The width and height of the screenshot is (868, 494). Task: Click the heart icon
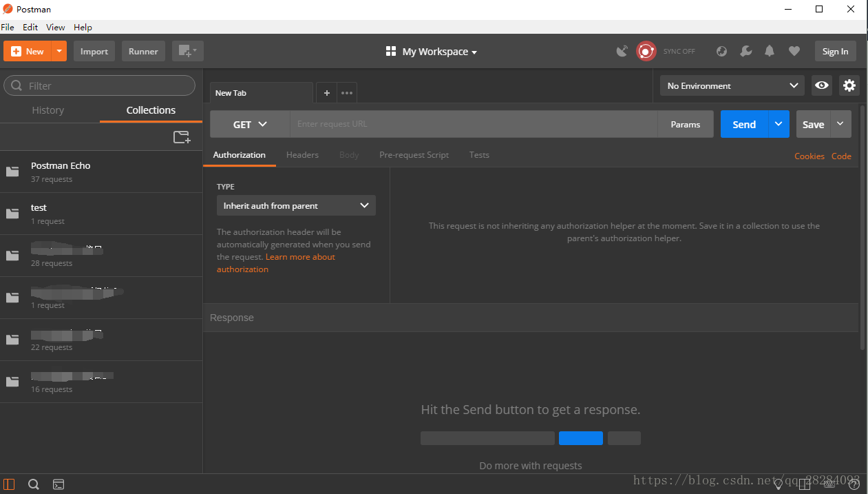[794, 51]
